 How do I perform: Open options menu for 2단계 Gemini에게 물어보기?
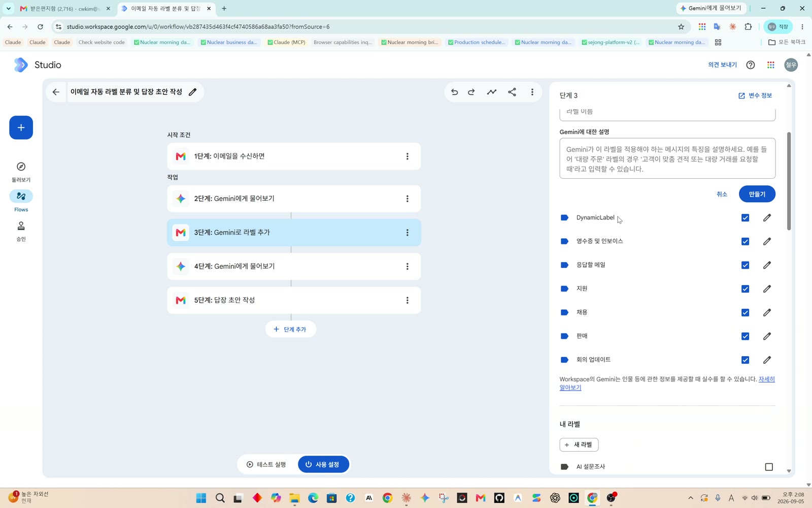tap(407, 199)
